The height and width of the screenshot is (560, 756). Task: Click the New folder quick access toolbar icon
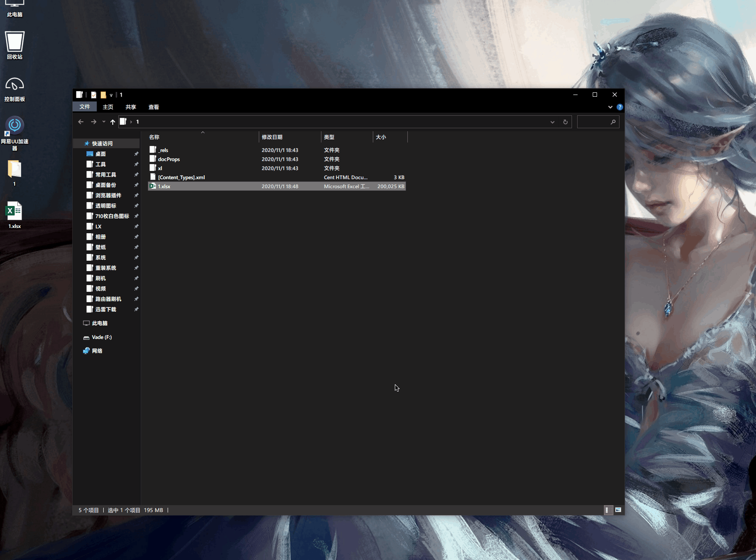[x=103, y=95]
